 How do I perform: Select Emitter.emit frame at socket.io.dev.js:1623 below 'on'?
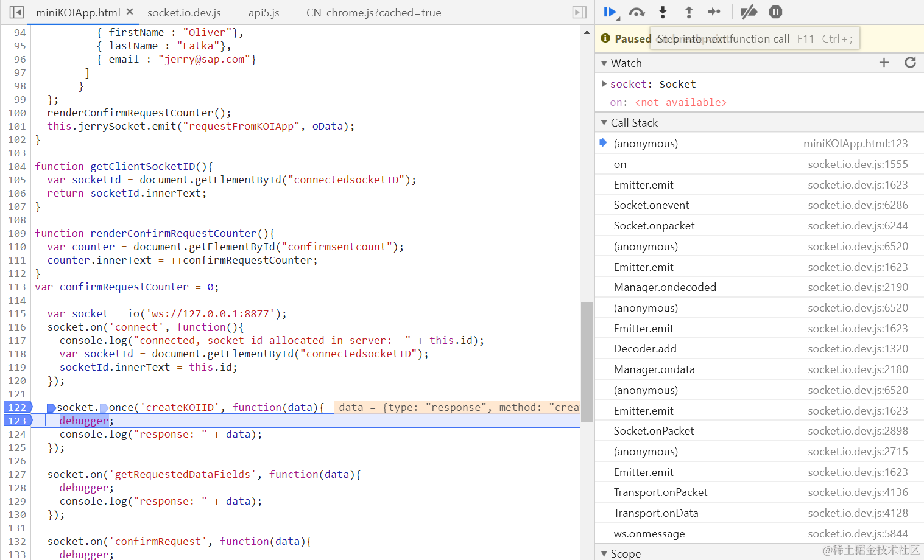coord(760,185)
